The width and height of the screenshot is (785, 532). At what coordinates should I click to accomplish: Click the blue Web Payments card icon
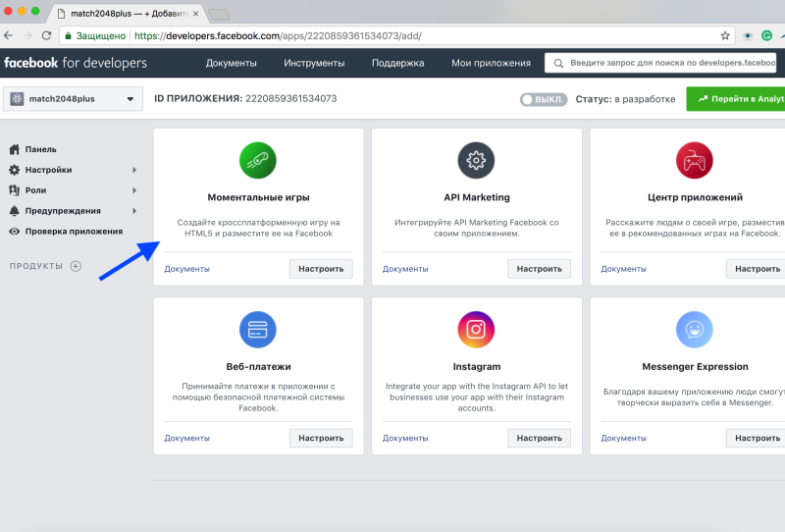coord(258,330)
